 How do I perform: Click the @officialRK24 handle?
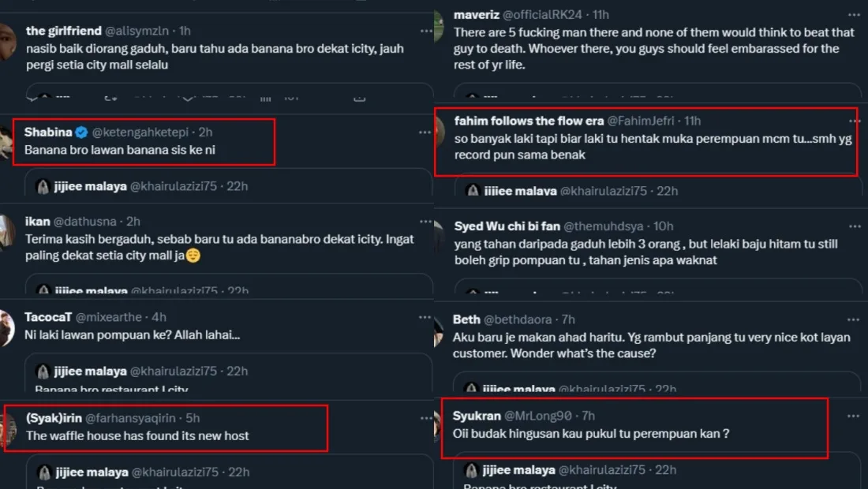(x=556, y=15)
